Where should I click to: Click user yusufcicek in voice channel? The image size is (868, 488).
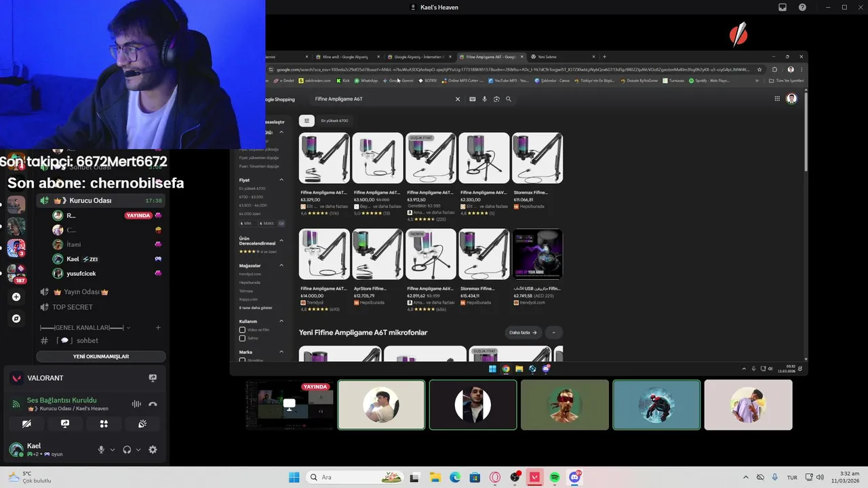pyautogui.click(x=81, y=274)
